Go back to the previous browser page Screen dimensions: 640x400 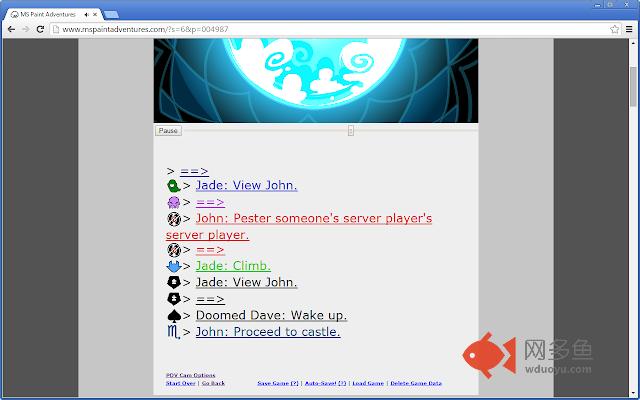(11, 29)
